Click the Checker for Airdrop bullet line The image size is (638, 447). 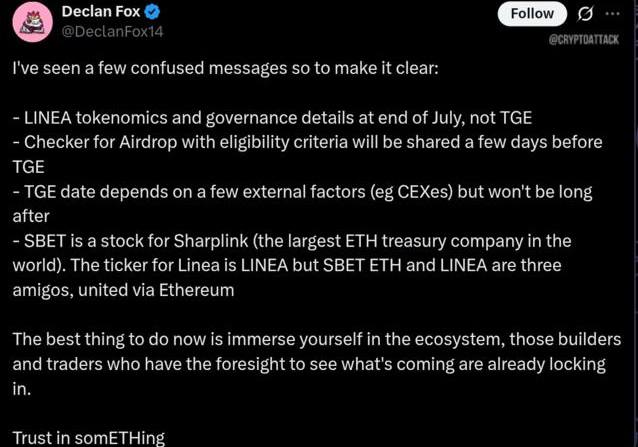pyautogui.click(x=307, y=155)
